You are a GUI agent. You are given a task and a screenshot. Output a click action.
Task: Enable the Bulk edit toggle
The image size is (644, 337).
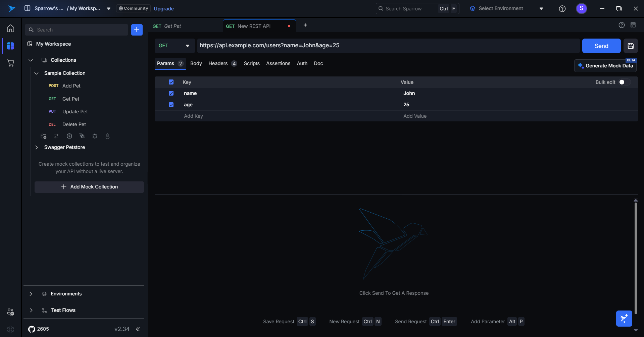[624, 82]
